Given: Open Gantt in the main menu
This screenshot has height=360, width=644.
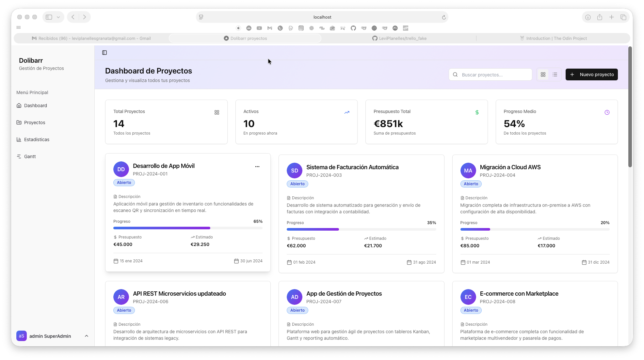Looking at the screenshot, I should (53, 156).
